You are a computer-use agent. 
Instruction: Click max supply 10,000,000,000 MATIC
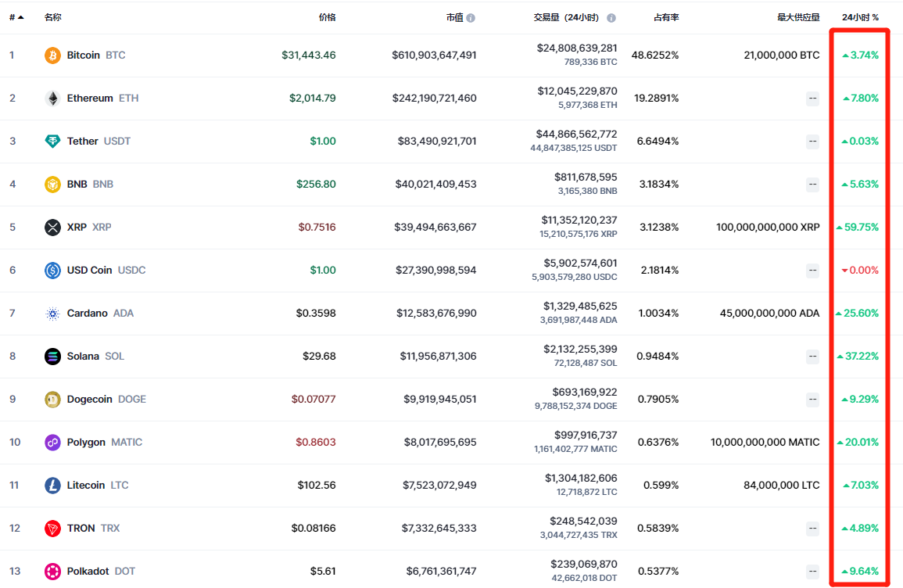[765, 443]
